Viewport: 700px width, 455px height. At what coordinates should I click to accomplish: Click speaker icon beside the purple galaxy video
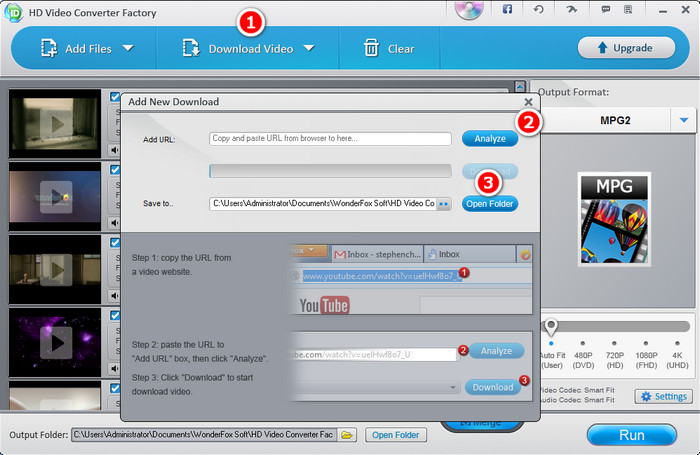pos(115,368)
